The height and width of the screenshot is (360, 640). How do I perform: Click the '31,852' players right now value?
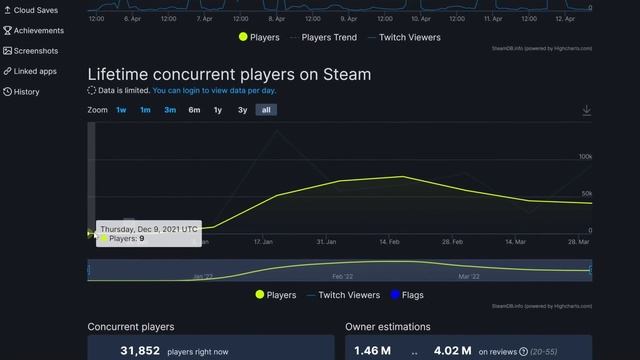140,351
